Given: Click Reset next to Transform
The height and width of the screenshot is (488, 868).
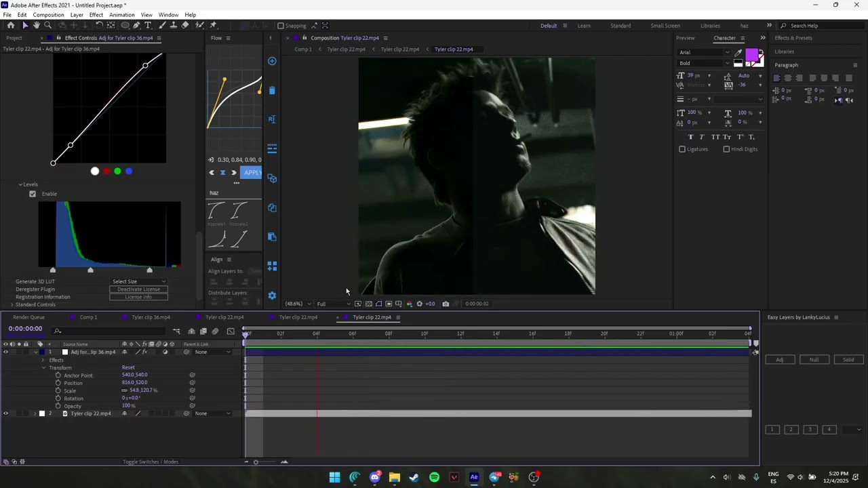Looking at the screenshot, I should 128,368.
